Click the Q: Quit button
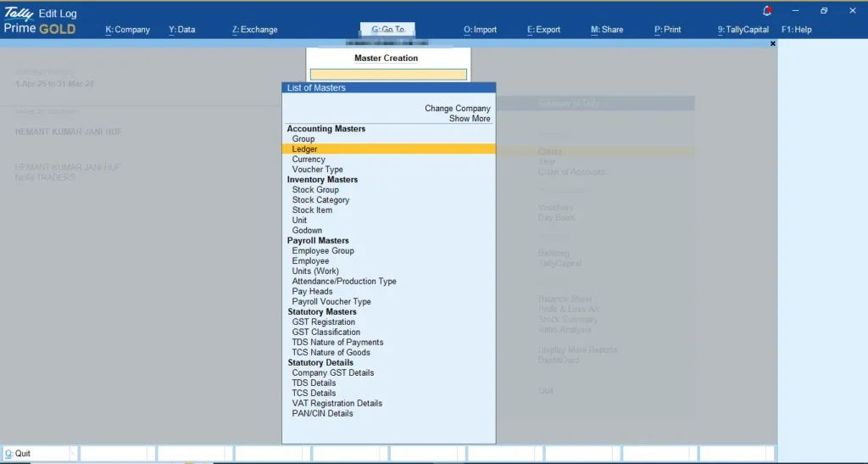868x464 pixels. coord(39,454)
